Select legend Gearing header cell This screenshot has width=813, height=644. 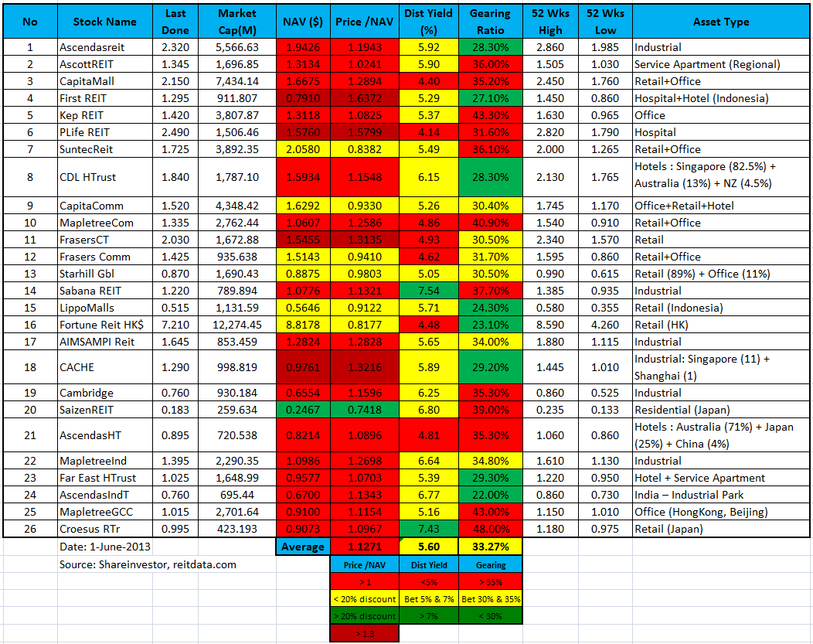[491, 565]
